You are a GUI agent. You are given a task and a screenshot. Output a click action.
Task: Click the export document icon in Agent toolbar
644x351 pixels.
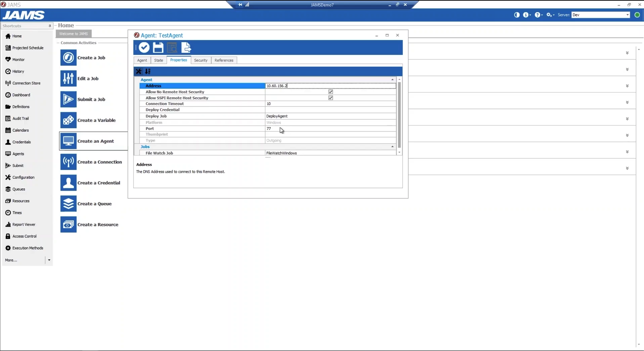coord(186,48)
